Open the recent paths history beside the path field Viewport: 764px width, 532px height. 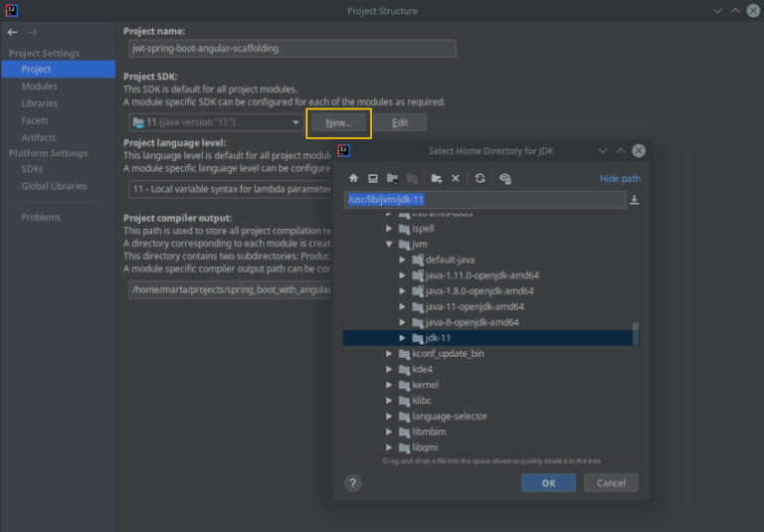click(x=635, y=200)
